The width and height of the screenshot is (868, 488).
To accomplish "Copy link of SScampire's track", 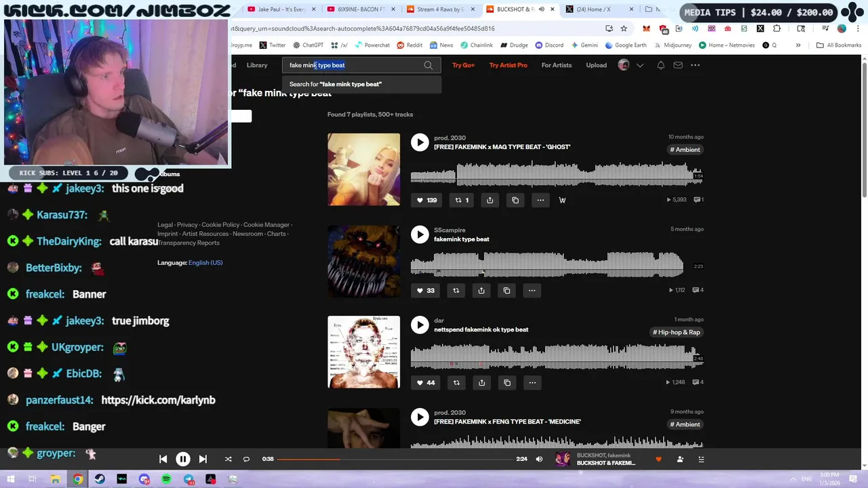I will click(x=507, y=290).
